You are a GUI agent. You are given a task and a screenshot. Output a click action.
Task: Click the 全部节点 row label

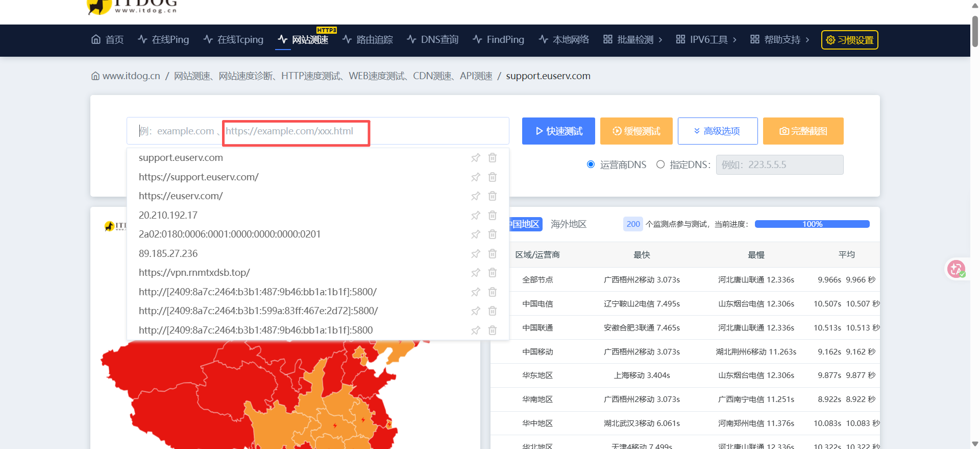tap(537, 280)
